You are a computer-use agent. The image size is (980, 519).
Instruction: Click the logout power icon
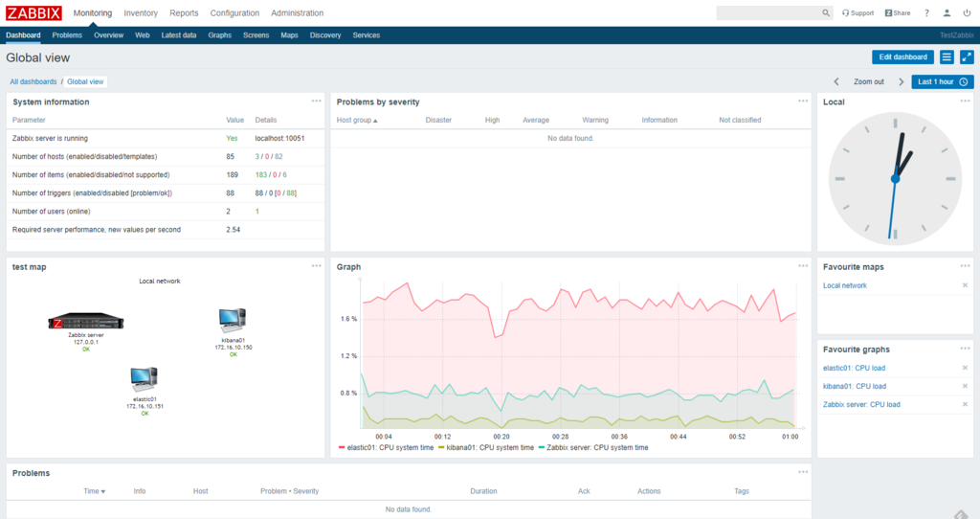click(967, 12)
